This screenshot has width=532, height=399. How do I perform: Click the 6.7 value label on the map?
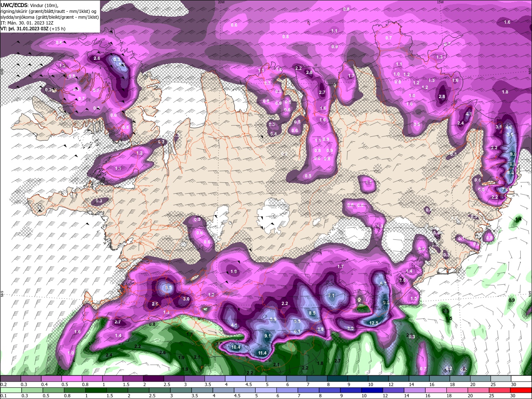[384, 283]
